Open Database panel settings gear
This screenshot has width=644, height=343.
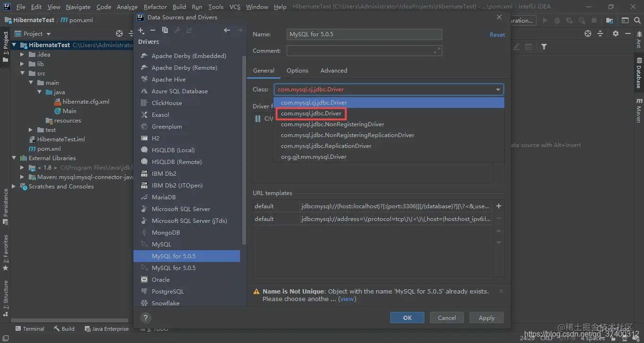[x=615, y=33]
